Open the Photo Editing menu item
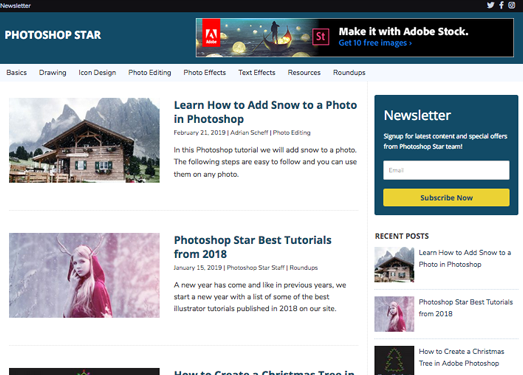Screen dimensions: 523x375 click(x=149, y=72)
